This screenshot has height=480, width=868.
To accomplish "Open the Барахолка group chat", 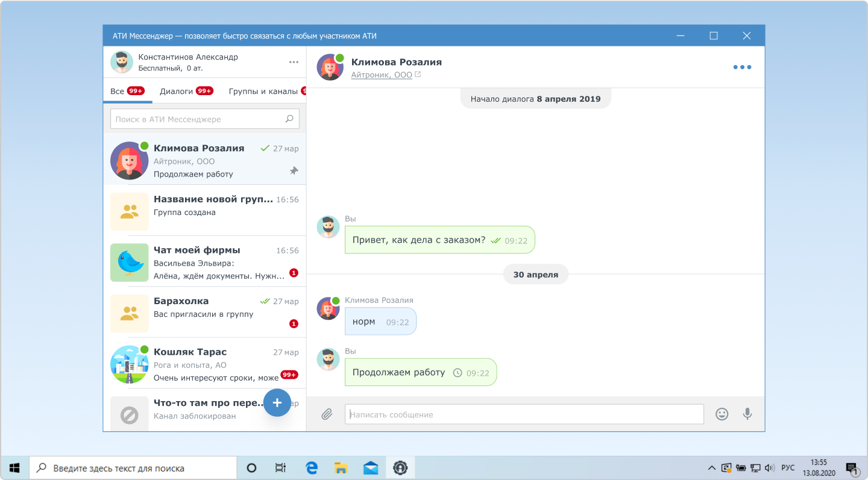I will (205, 313).
